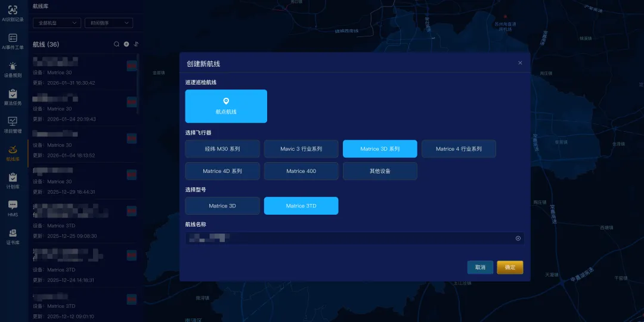
Task: Select the Matrice 3D model
Action: [x=222, y=206]
